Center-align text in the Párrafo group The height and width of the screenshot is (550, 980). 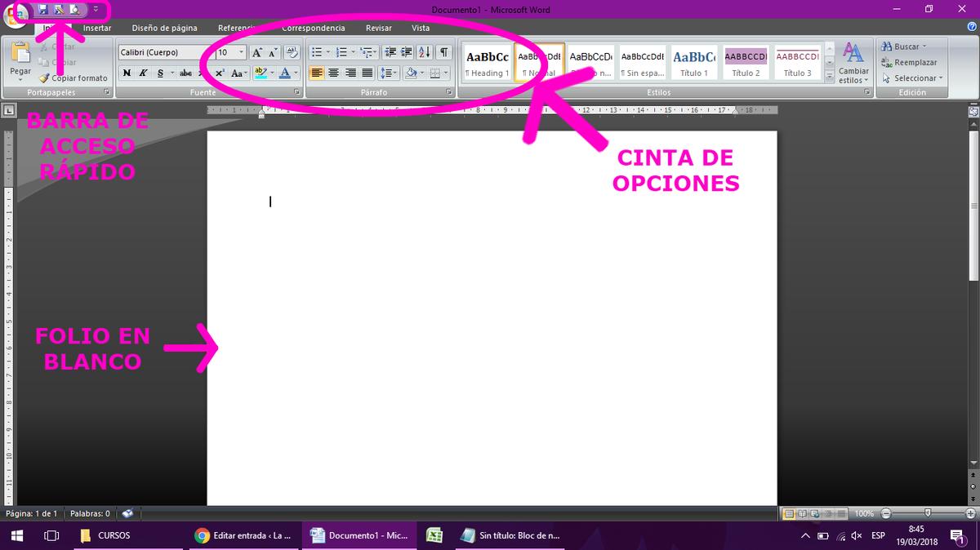tap(334, 73)
